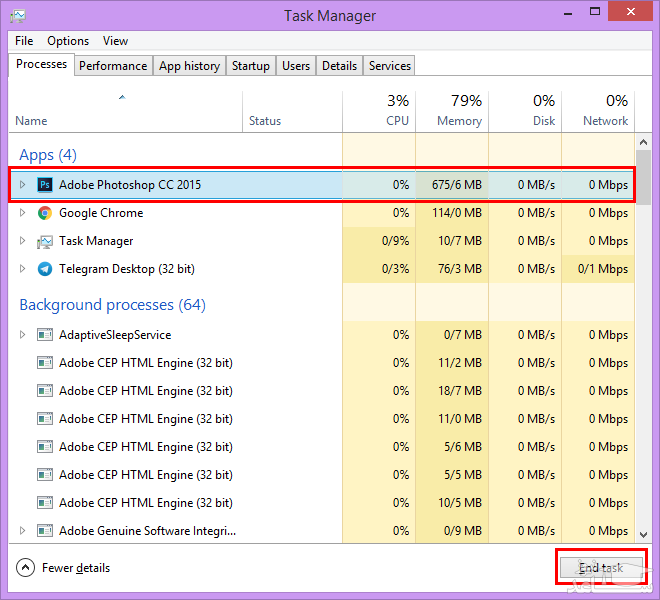Open the Options menu

tap(68, 41)
